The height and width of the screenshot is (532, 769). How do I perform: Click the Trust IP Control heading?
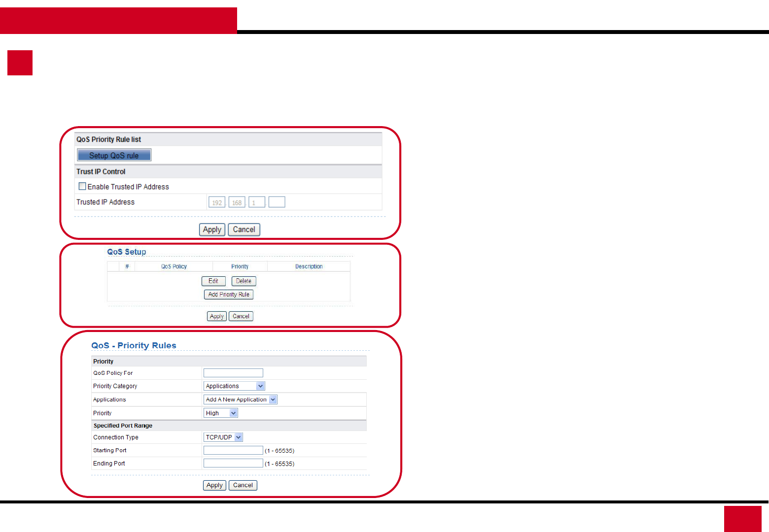(x=101, y=171)
